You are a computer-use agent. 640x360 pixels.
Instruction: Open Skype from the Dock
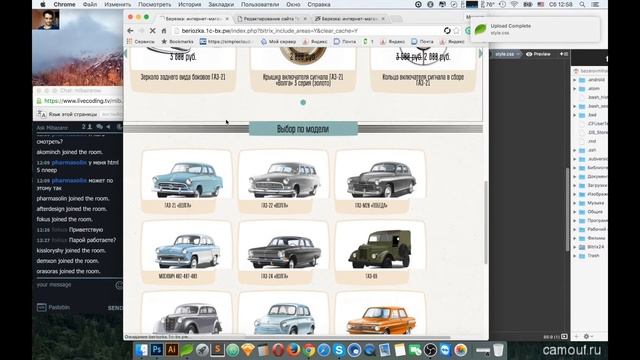tap(339, 350)
